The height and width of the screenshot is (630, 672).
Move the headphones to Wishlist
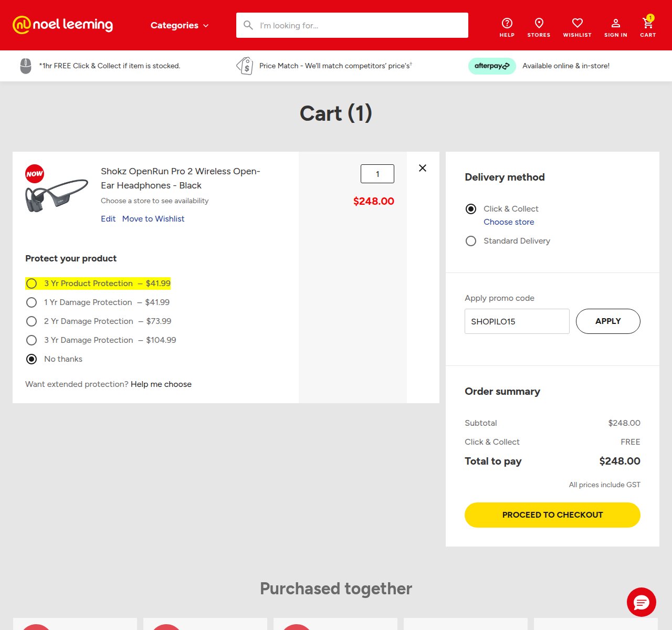[153, 218]
